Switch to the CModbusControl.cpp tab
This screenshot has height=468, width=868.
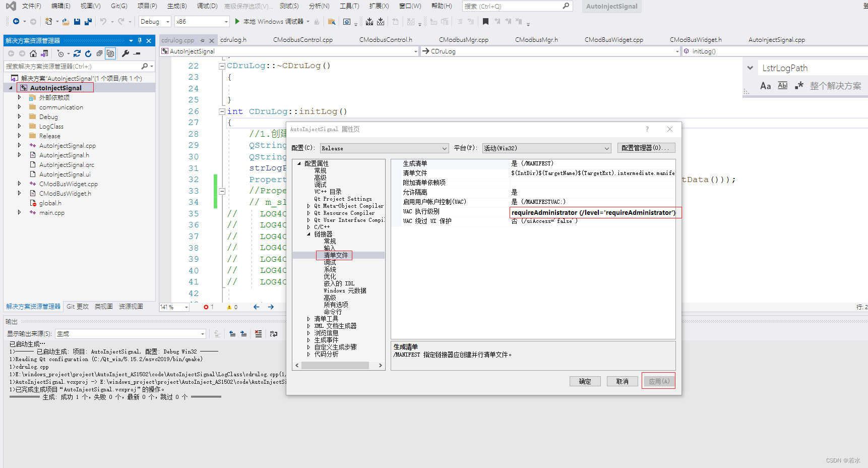[x=302, y=39]
